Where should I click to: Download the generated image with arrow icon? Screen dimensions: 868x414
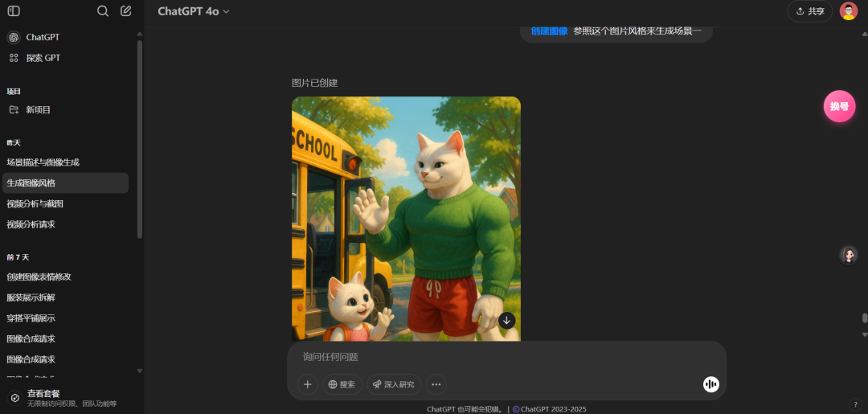tap(506, 321)
